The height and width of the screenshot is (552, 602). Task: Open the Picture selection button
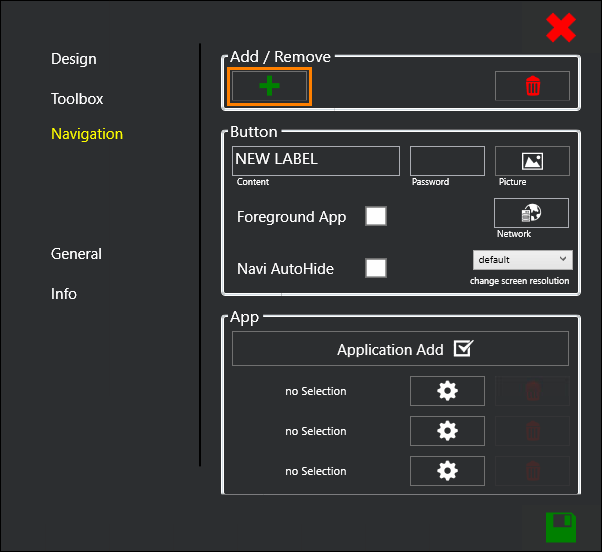532,161
